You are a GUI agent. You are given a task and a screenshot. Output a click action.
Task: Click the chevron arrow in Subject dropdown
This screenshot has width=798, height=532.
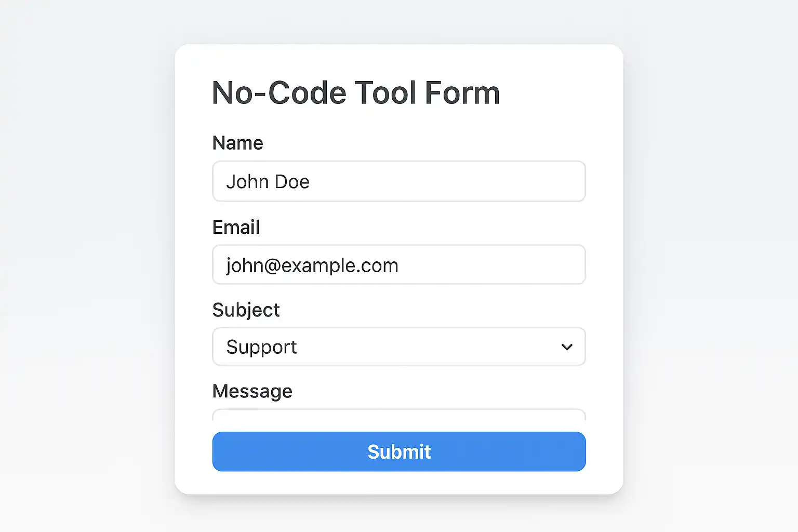click(567, 347)
